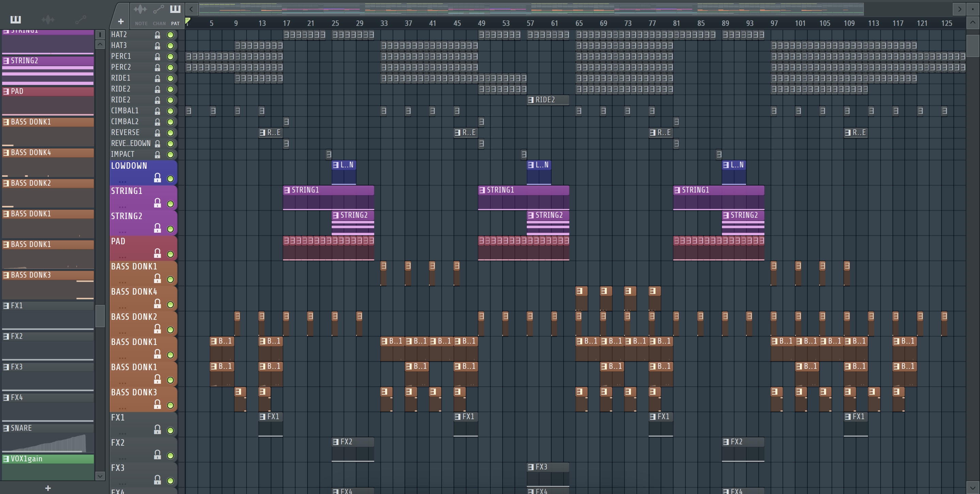Click the lock icon on STRING1 track

pyautogui.click(x=157, y=203)
